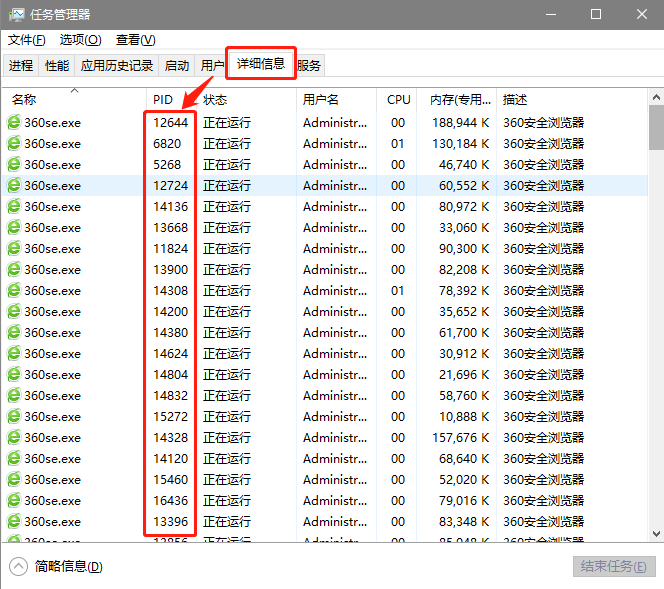This screenshot has height=589, width=664.
Task: Click the 360 browser icon in PID 12644 row
Action: click(14, 122)
